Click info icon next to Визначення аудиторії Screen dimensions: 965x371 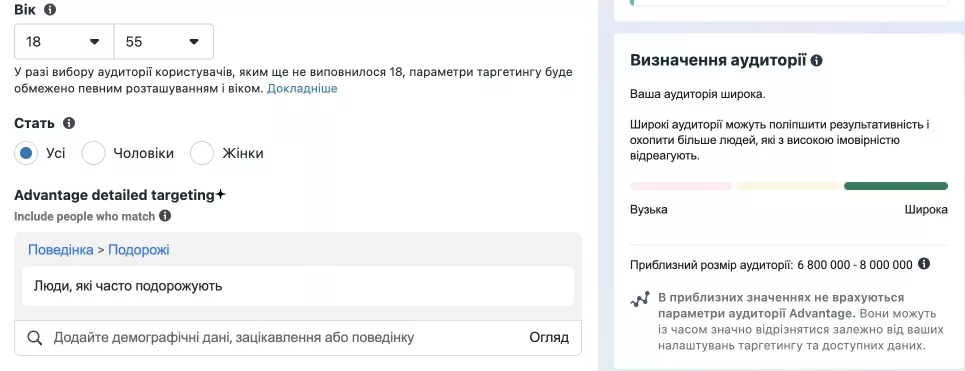point(816,60)
